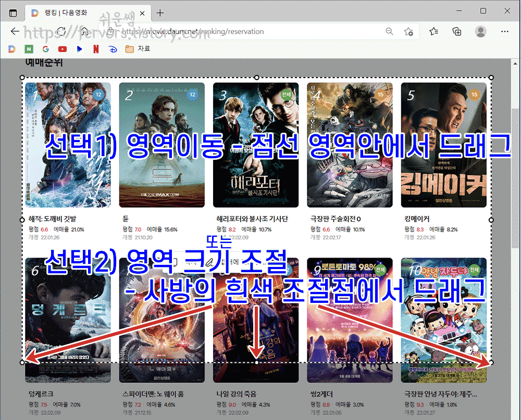This screenshot has width=521, height=420.
Task: Click the scrollbar up arrow
Action: click(515, 63)
